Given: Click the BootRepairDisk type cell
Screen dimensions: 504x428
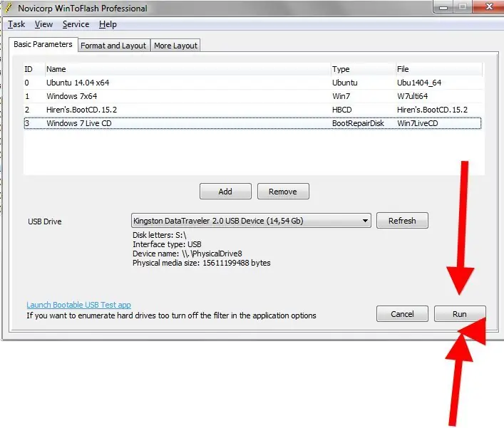Looking at the screenshot, I should 358,123.
